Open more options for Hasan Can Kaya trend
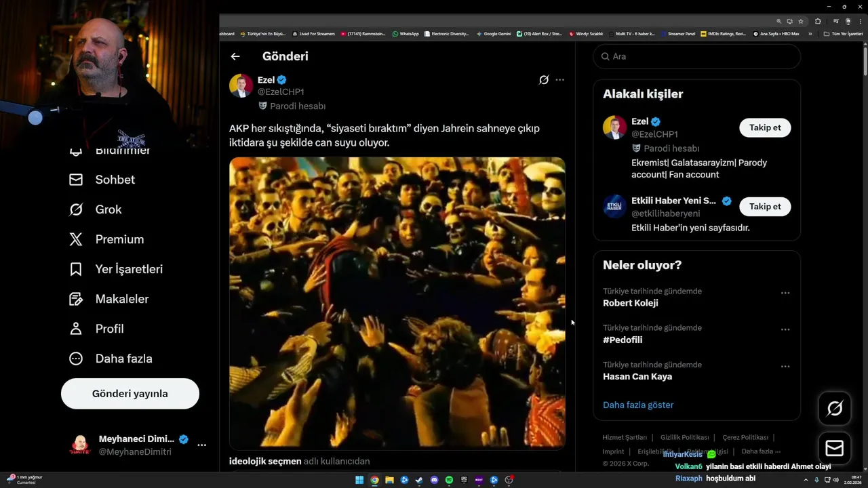 [785, 366]
